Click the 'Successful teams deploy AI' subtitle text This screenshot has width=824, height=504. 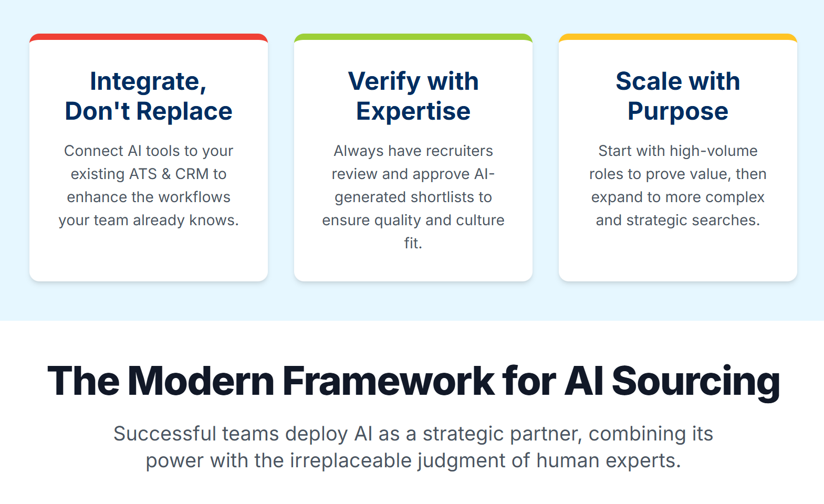point(413,447)
